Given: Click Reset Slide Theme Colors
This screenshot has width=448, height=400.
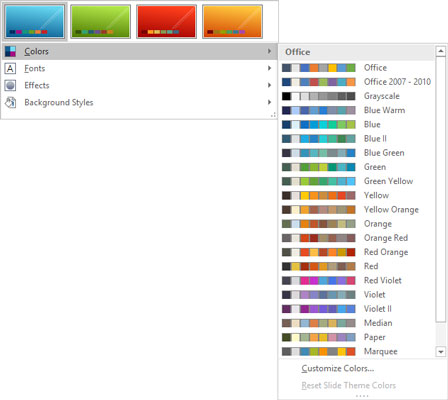Looking at the screenshot, I should (349, 385).
